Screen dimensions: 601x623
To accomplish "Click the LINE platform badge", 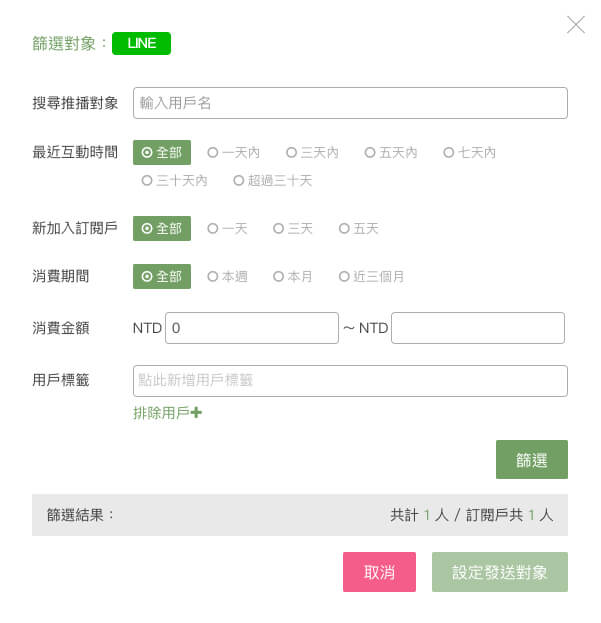I will tap(141, 43).
